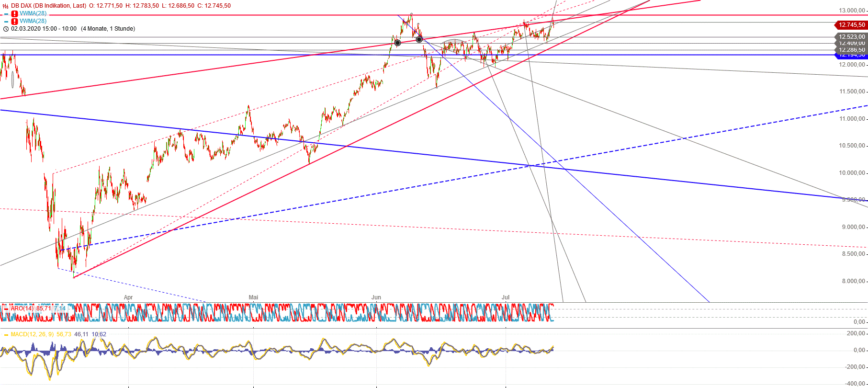Viewport: 868px width, 388px height.
Task: Click the blue line-style dash of upper VWMA(28)
Action: (6, 14)
